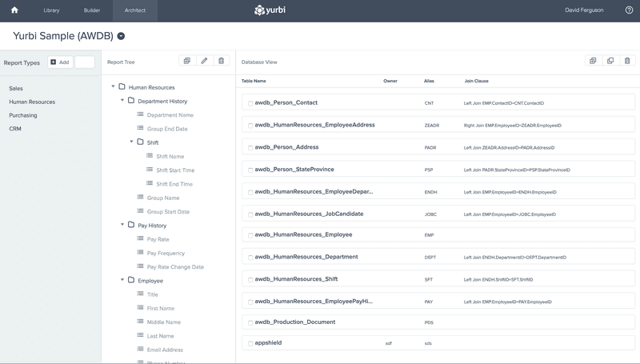Select the Pay Rate Change Date field
The image size is (640, 364).
175,267
